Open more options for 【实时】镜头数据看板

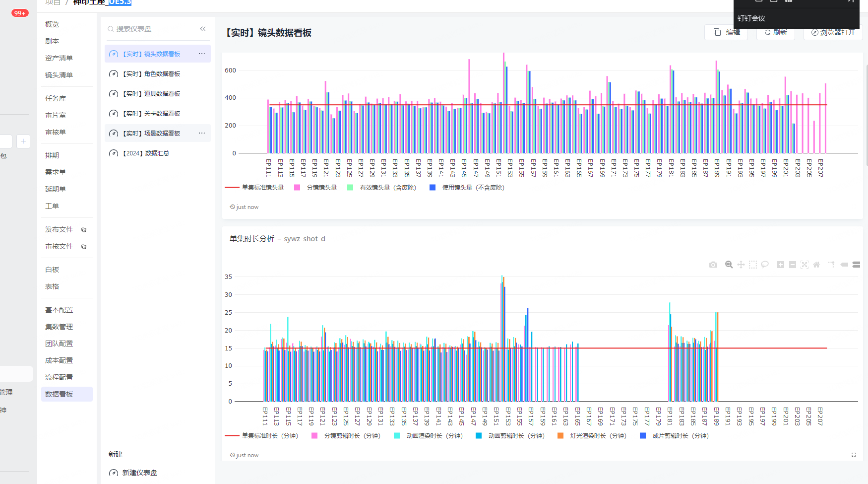pos(202,54)
